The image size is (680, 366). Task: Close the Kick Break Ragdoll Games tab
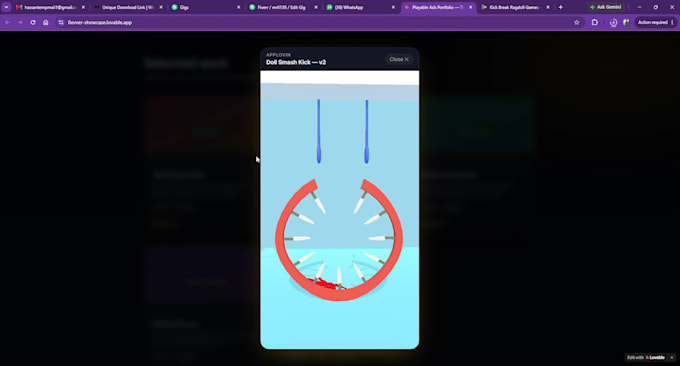pos(548,7)
